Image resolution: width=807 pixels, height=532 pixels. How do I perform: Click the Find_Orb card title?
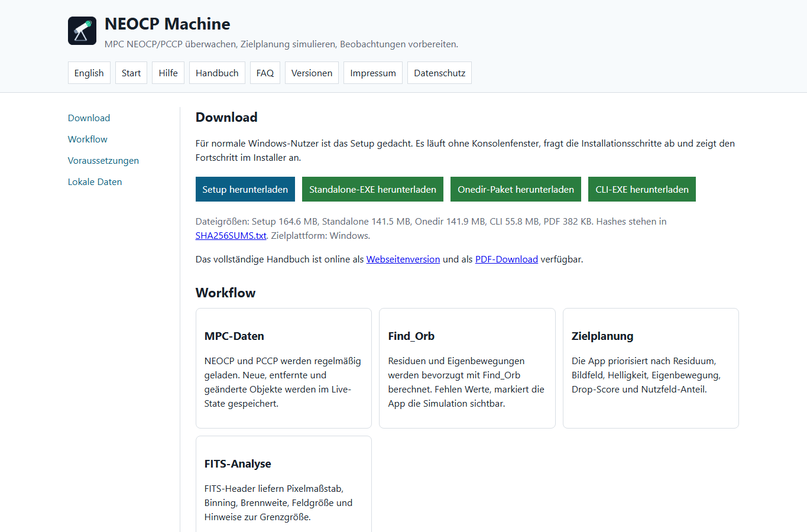pos(411,336)
